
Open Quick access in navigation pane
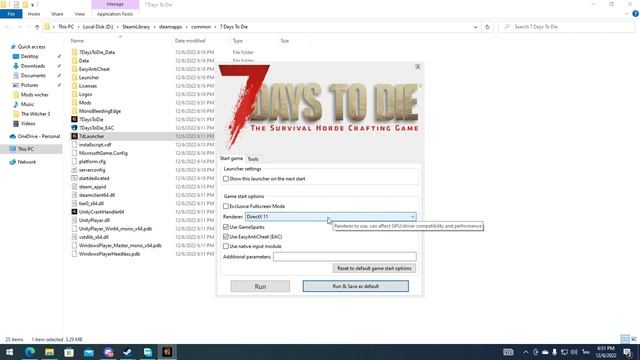click(31, 47)
